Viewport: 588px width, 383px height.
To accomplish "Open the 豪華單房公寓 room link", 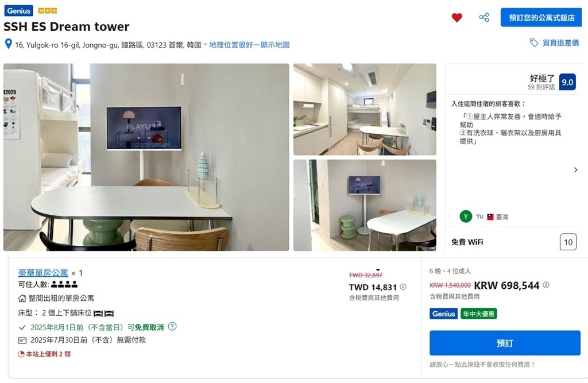I will pos(43,273).
